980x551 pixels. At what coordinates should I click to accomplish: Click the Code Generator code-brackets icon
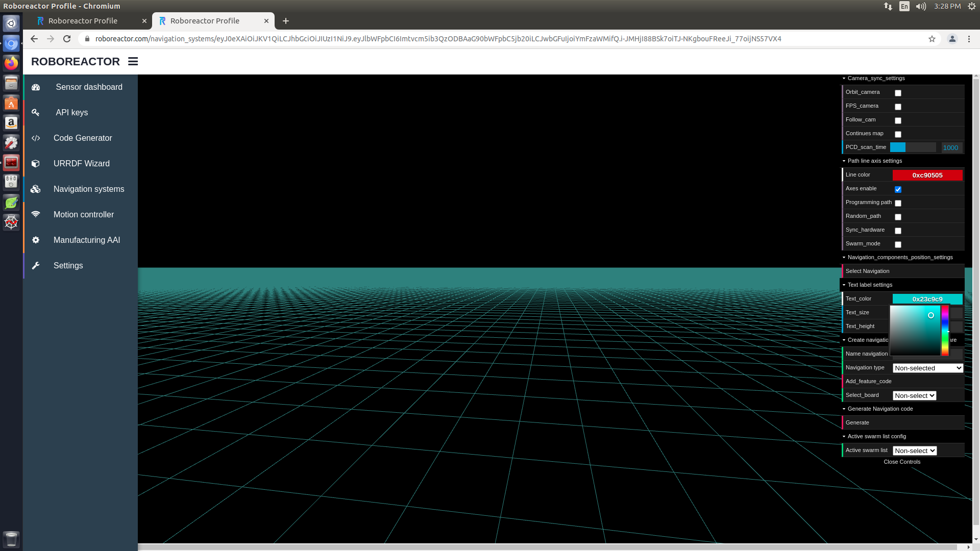(36, 138)
